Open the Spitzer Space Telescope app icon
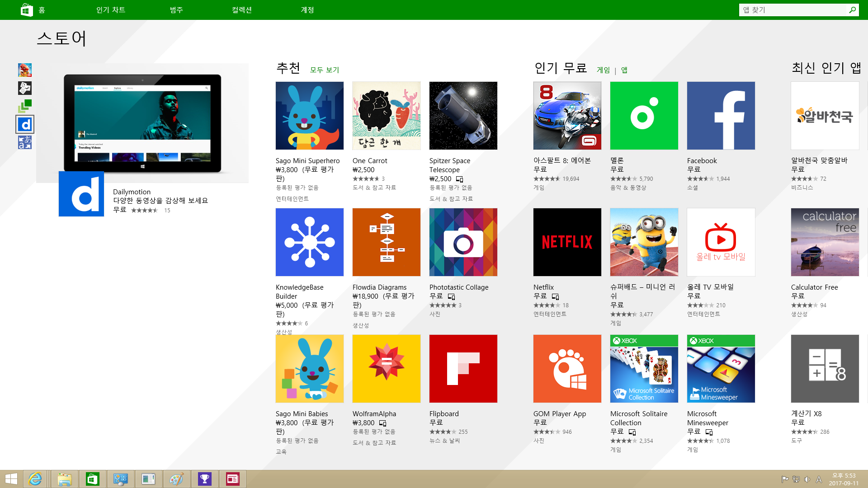This screenshot has width=868, height=488. (x=463, y=116)
